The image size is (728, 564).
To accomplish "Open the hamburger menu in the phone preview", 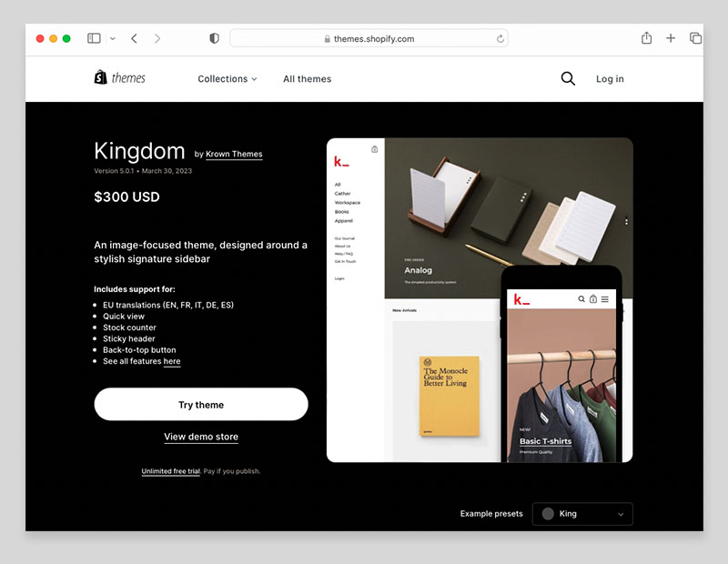I will (605, 299).
